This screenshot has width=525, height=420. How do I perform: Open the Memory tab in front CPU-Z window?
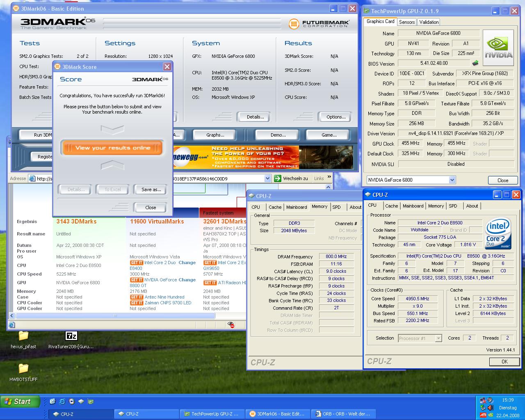point(436,206)
